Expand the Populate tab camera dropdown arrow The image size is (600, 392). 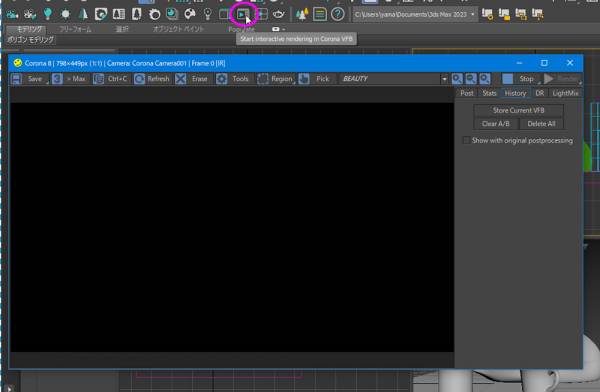284,29
